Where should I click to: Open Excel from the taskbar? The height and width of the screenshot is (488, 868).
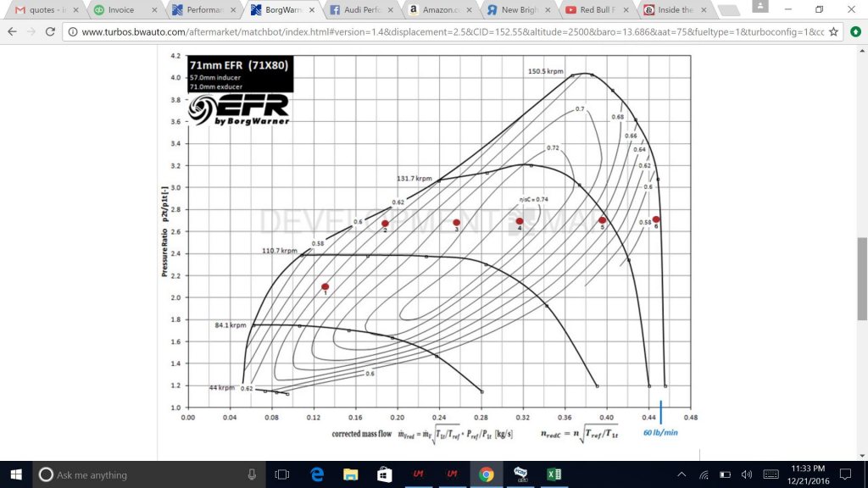[x=554, y=474]
